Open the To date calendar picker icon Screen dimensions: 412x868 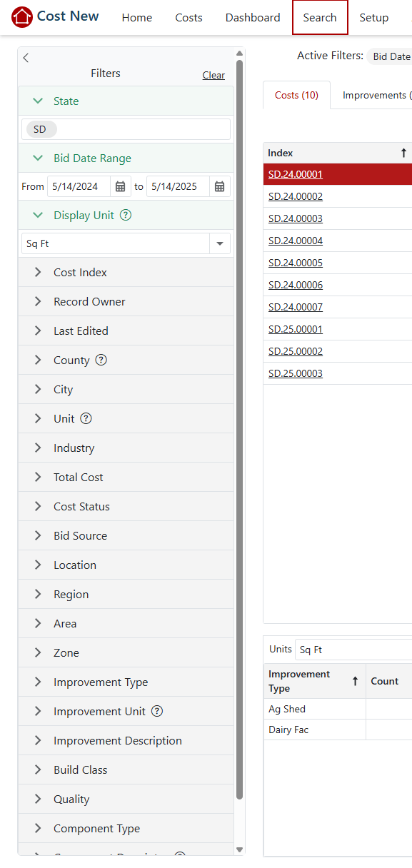point(220,186)
